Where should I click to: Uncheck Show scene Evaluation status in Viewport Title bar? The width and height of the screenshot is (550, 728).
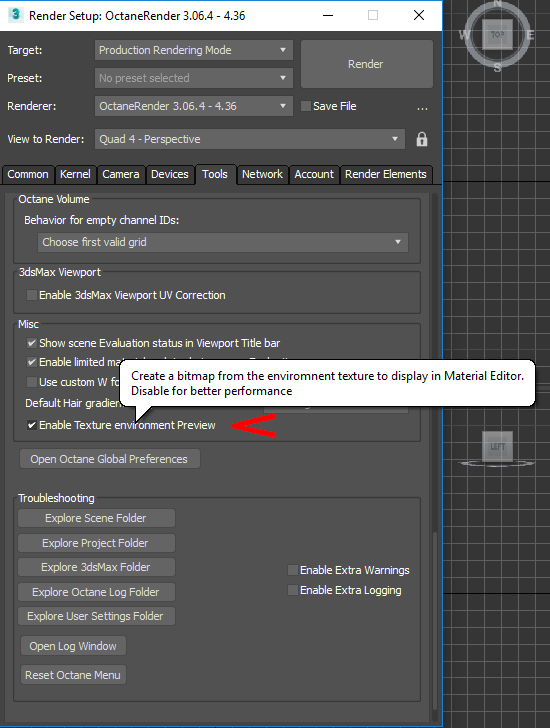(32, 343)
